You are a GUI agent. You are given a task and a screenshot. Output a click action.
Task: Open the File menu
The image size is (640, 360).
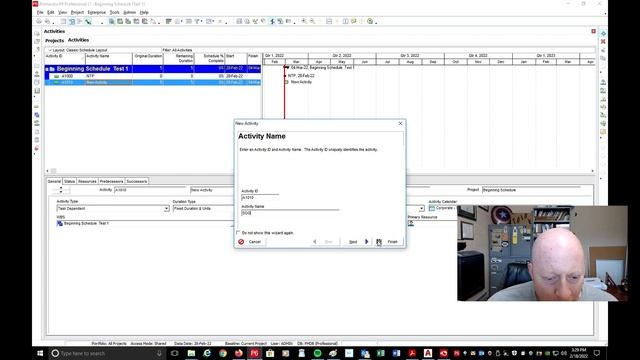click(x=40, y=12)
